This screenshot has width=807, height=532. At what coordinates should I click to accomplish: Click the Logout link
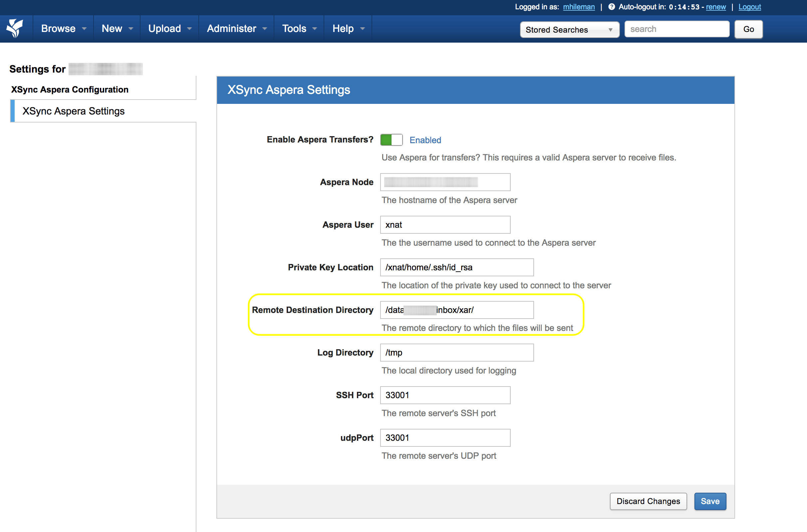coord(749,7)
